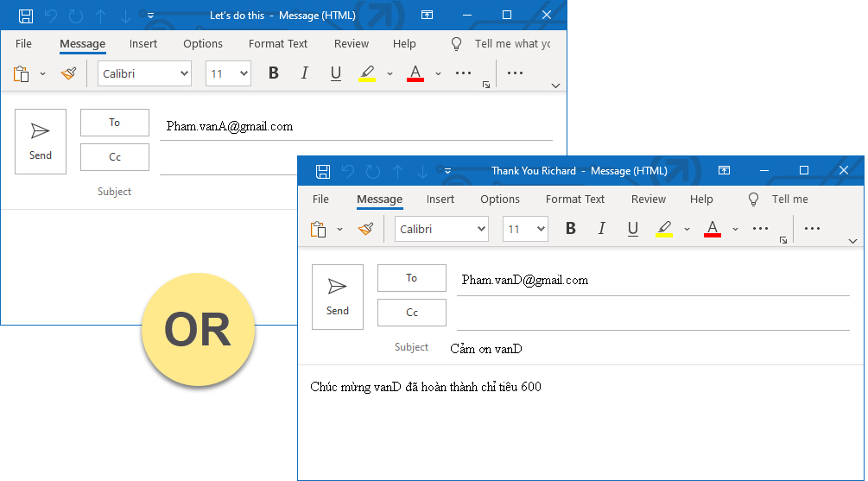Previous item arrow in Let's do this window
Screen dimensions: 868x481
pyautogui.click(x=101, y=16)
